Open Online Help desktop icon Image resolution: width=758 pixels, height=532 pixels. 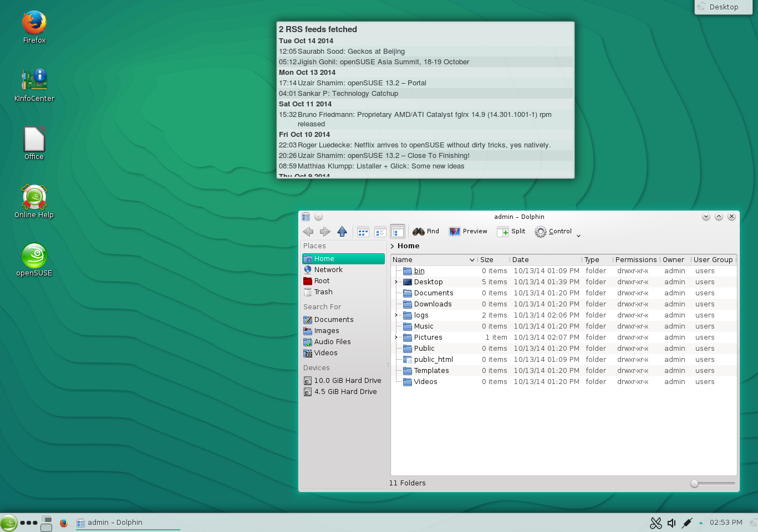34,202
